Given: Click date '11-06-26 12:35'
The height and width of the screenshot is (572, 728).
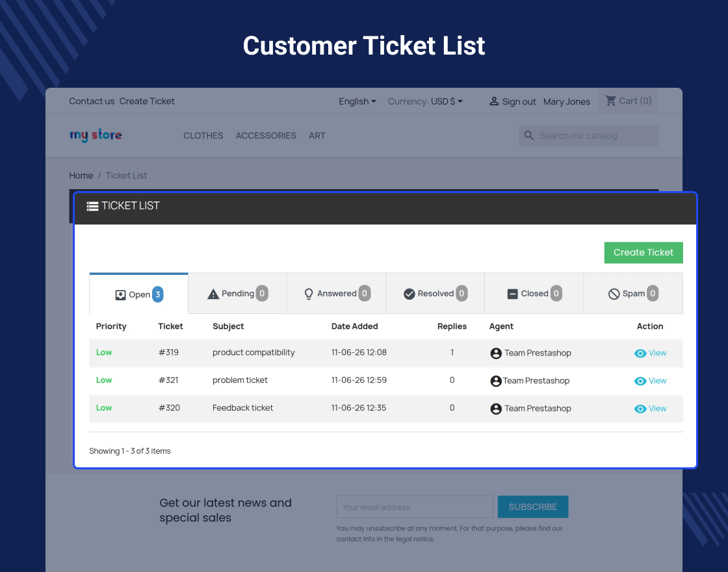Looking at the screenshot, I should (x=358, y=408).
